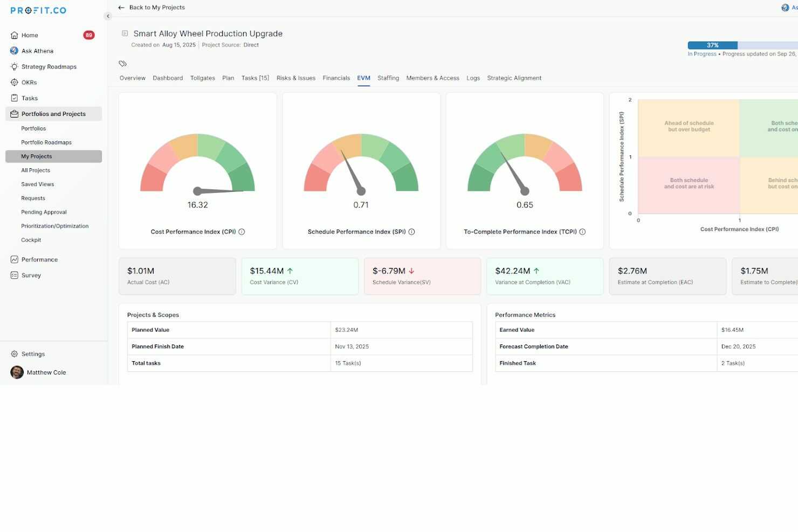Screen dimensions: 798x532
Task: Click the info icon beside Cost Performance Index
Action: [x=242, y=232]
